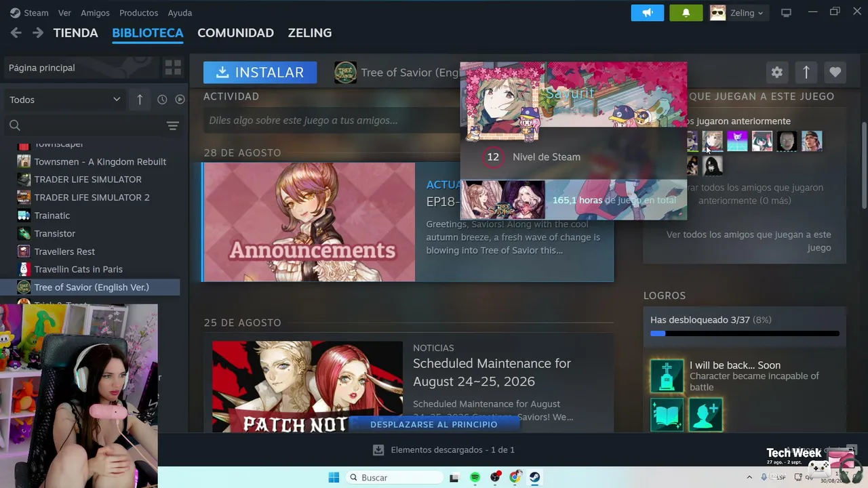
Task: Open the downloads icon at the bottom
Action: [x=378, y=450]
